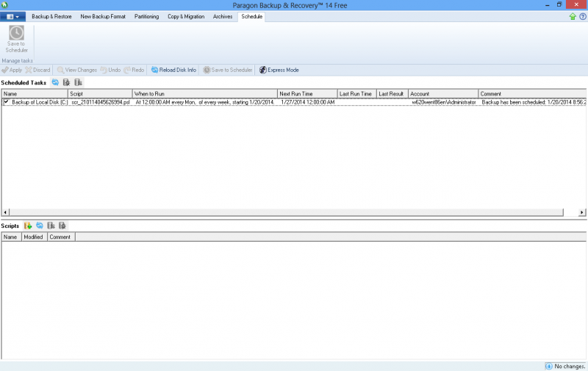This screenshot has height=371, width=588.
Task: Click the 'w620went86en\Administrator' account cell
Action: click(444, 102)
